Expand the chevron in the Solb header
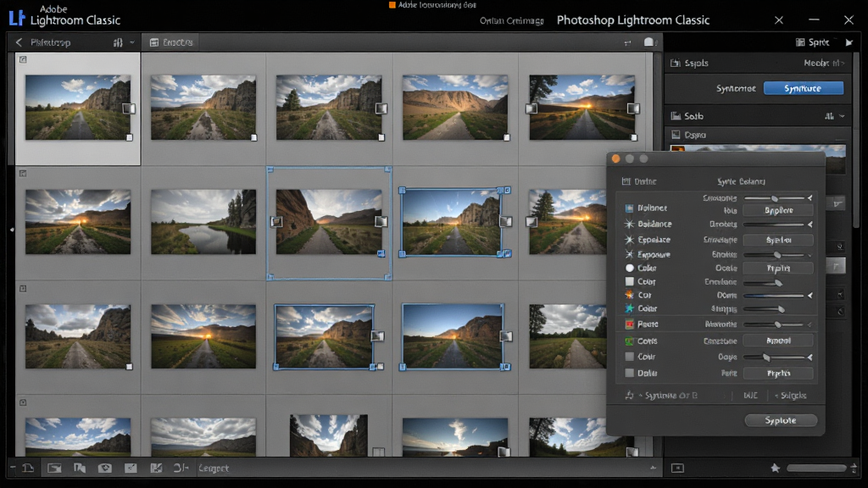 [x=842, y=116]
